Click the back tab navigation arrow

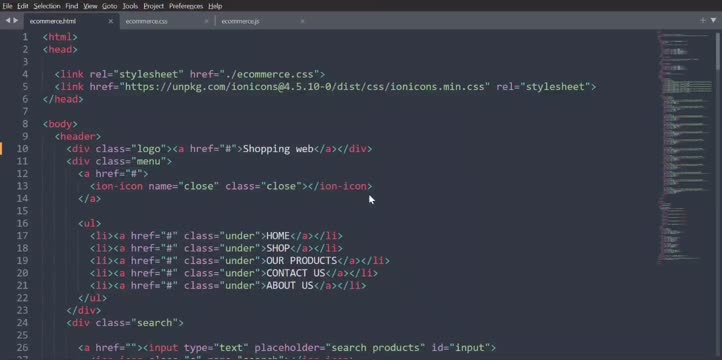coord(8,20)
